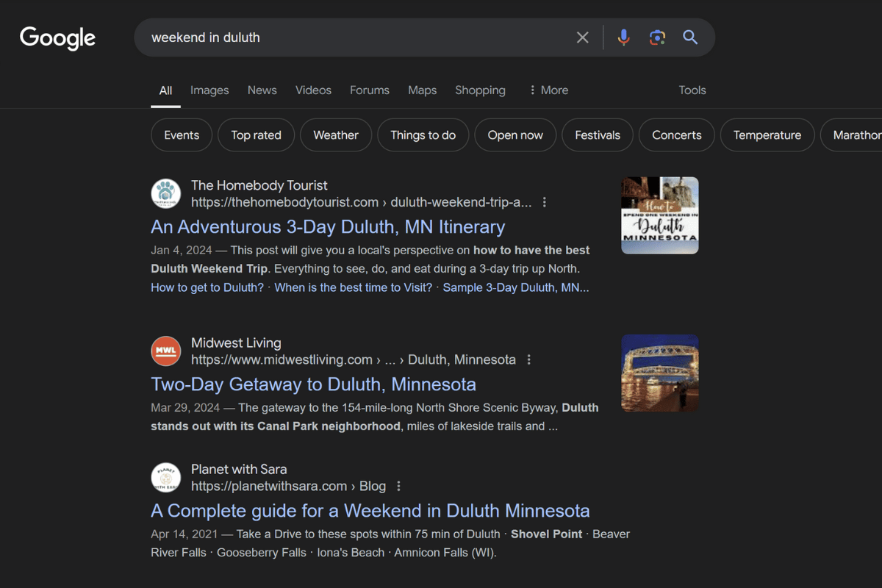This screenshot has height=588, width=882.
Task: Select the Things to do filter chip
Action: click(x=423, y=135)
